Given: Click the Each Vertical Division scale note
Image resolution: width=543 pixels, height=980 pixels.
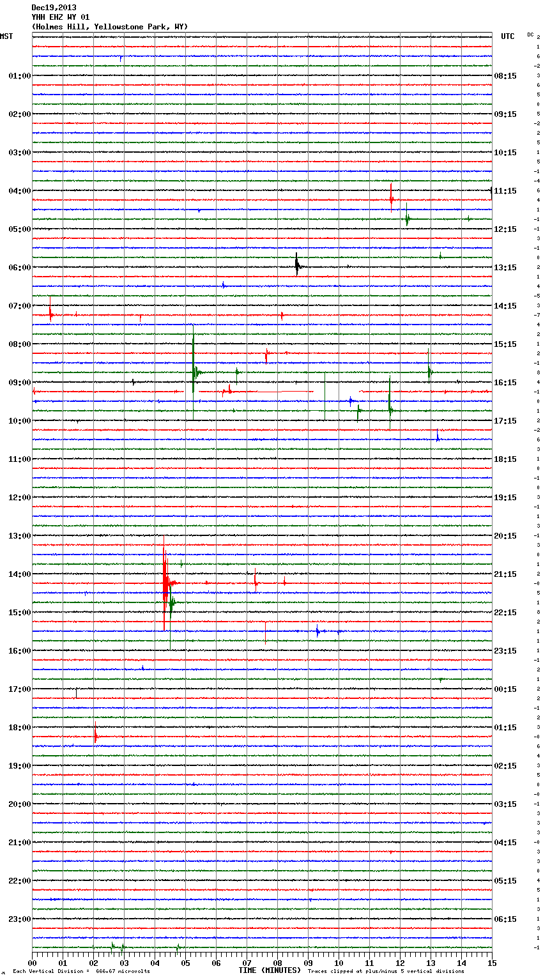Looking at the screenshot, I should point(81,971).
